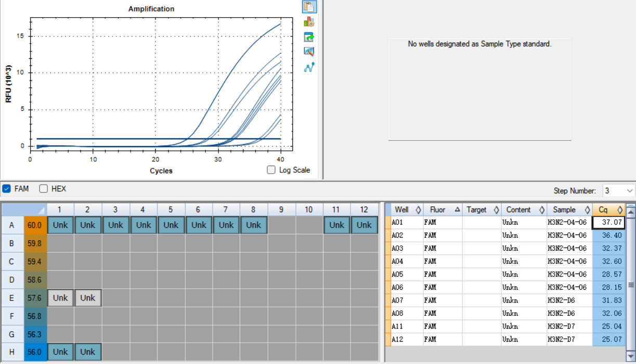The image size is (636, 364).
Task: Sort table by Target column
Action: (x=482, y=210)
